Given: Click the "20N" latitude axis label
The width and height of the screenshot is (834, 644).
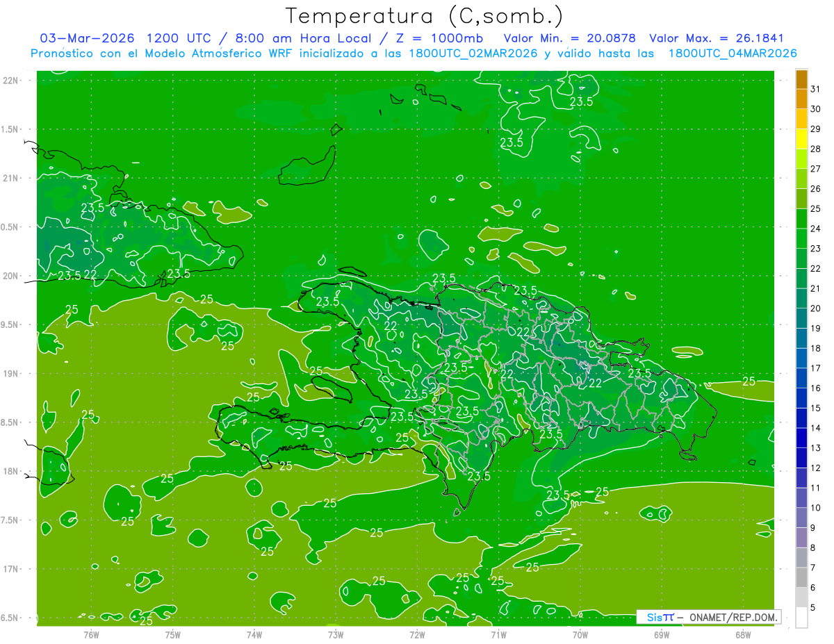Looking at the screenshot, I should pos(10,276).
